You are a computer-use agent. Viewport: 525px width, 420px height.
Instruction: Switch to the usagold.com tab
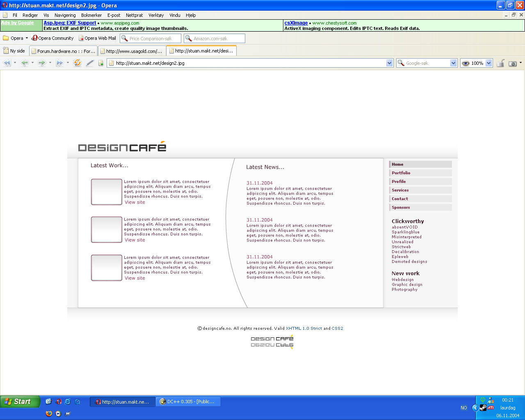[132, 51]
